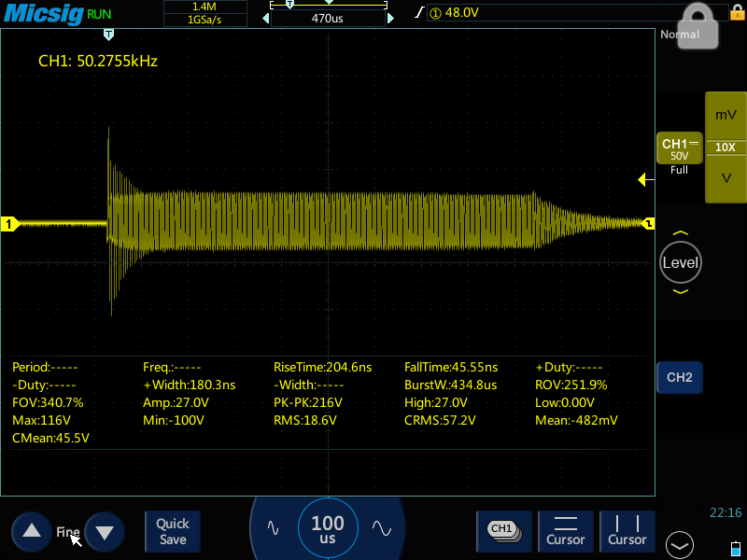Select the Max:116V measurement
747x560 pixels.
pyautogui.click(x=41, y=421)
